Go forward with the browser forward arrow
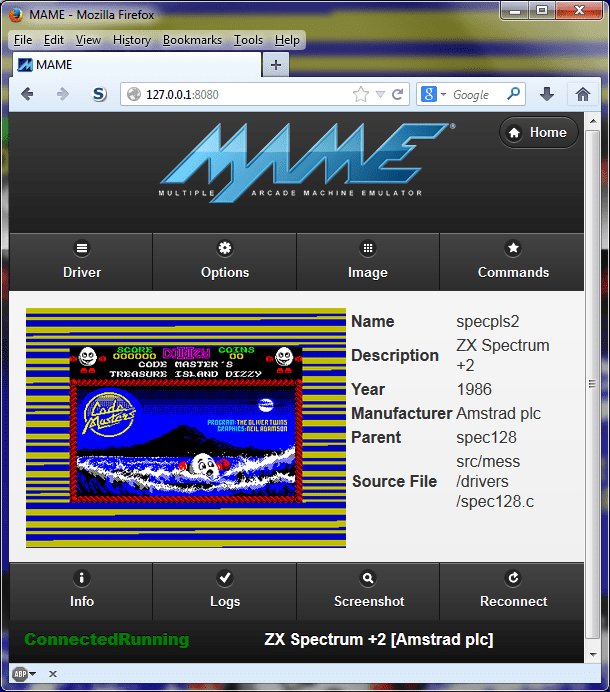This screenshot has width=610, height=692. pyautogui.click(x=63, y=94)
